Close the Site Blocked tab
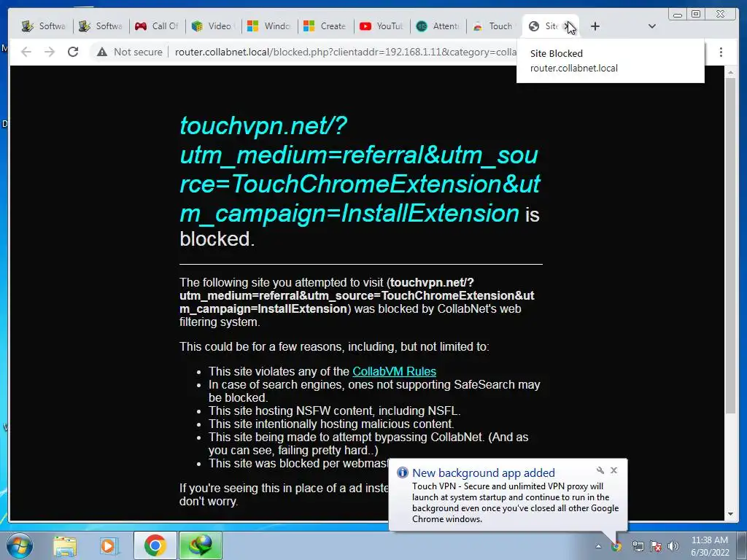The width and height of the screenshot is (747, 560). pyautogui.click(x=568, y=26)
